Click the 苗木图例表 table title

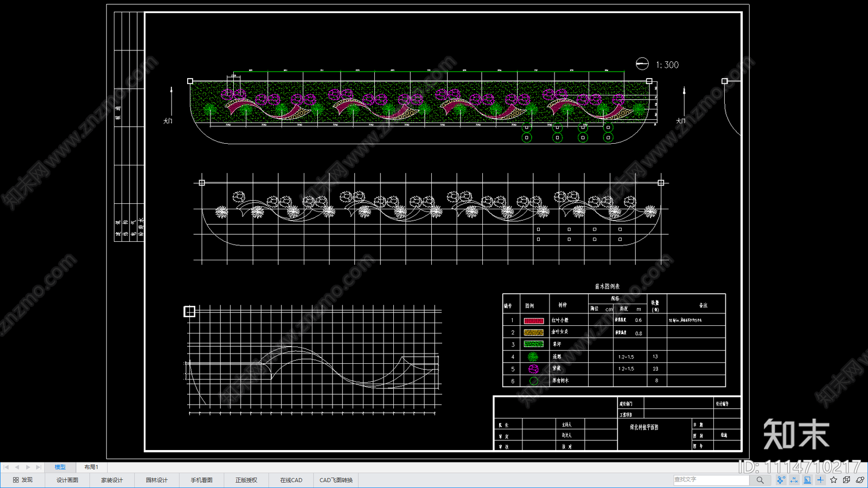click(607, 286)
